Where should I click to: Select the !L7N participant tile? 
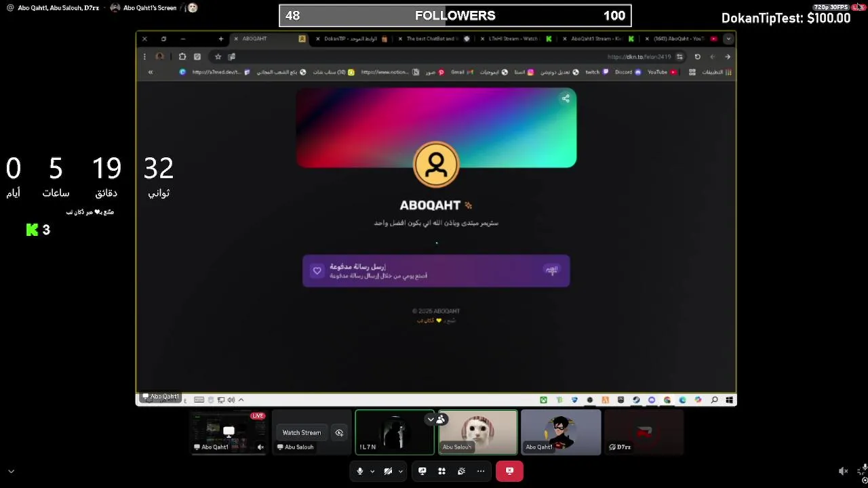pyautogui.click(x=395, y=432)
